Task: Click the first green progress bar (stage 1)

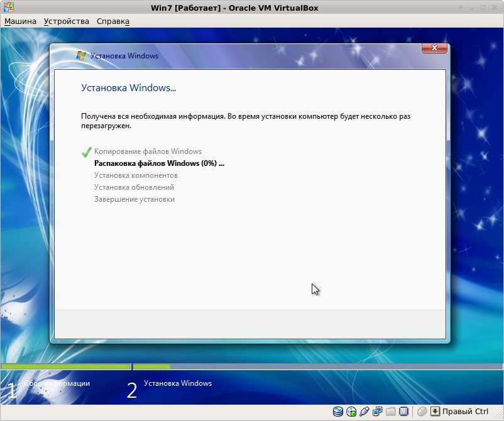Action: coord(65,367)
